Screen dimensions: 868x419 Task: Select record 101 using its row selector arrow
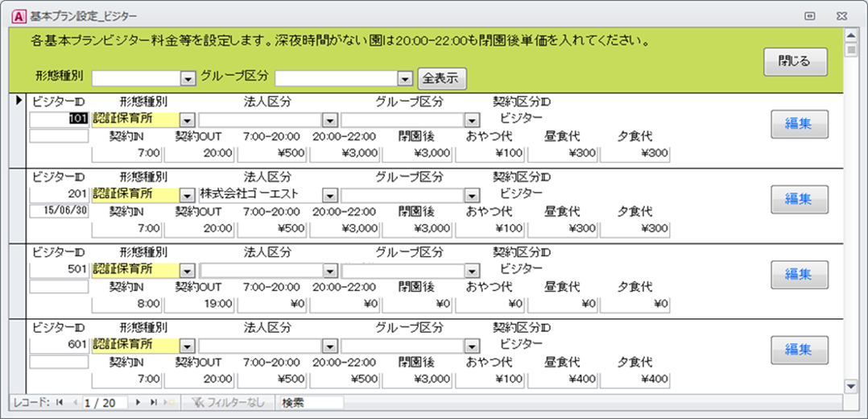point(19,102)
